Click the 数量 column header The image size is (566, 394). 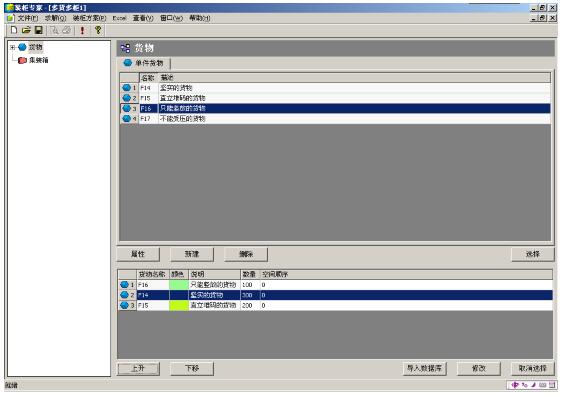[250, 274]
